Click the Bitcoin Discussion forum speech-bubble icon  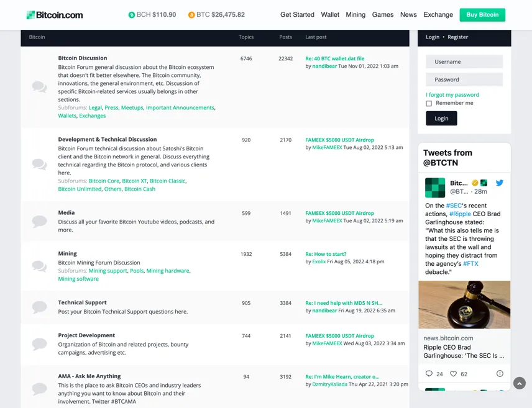click(39, 87)
